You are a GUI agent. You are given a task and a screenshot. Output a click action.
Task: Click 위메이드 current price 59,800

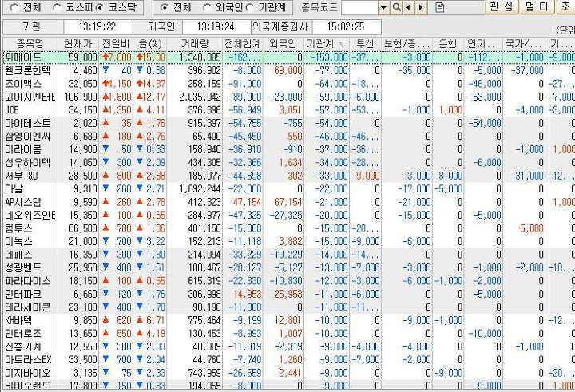[x=83, y=57]
